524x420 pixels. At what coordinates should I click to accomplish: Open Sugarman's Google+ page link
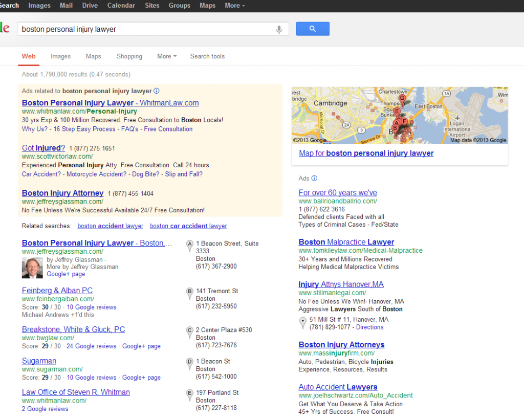(141, 378)
